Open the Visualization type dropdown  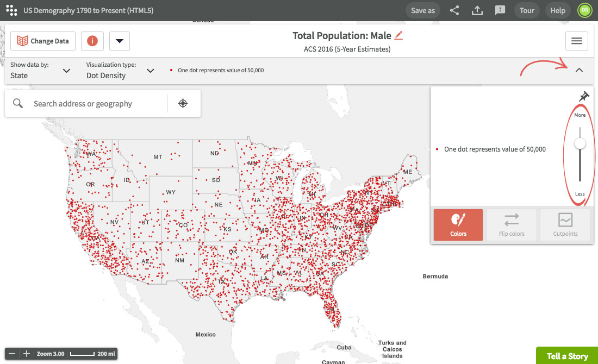click(x=151, y=71)
